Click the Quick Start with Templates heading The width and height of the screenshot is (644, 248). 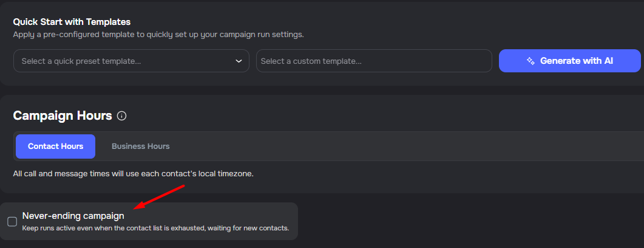point(72,22)
